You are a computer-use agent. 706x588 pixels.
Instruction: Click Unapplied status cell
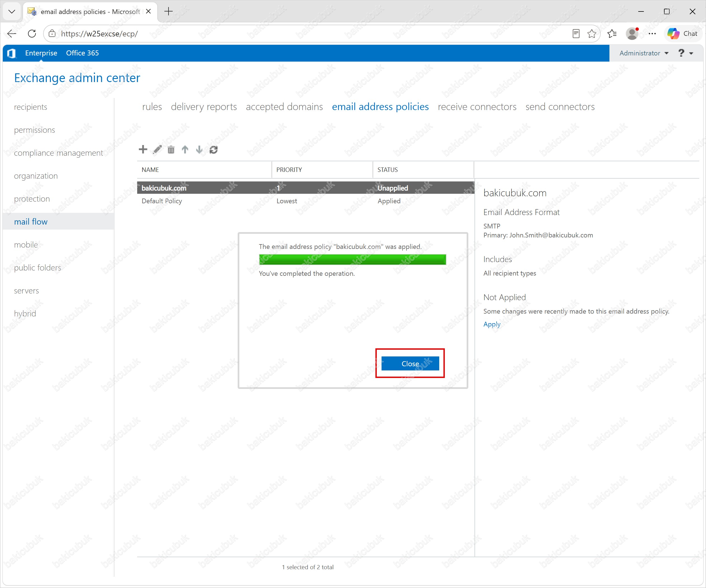coord(393,188)
